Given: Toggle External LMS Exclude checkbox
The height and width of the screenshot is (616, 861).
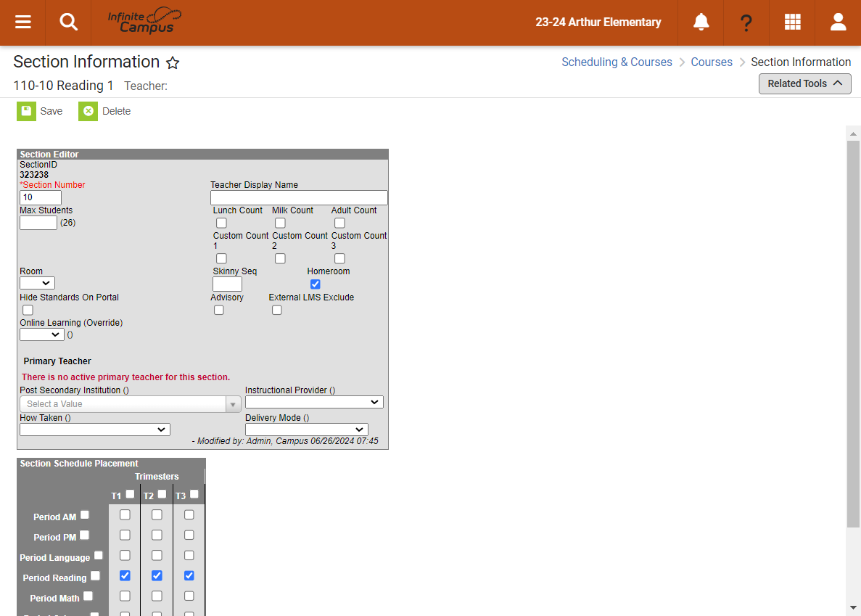Looking at the screenshot, I should 277,311.
